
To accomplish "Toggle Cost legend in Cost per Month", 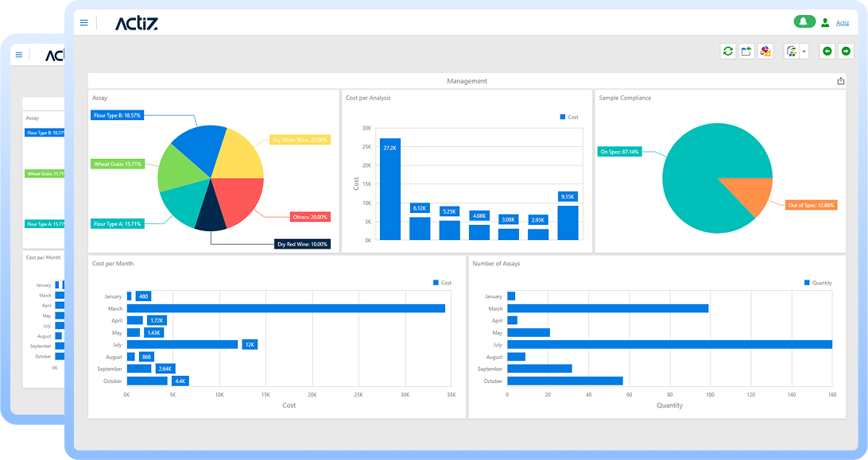I will coord(442,283).
